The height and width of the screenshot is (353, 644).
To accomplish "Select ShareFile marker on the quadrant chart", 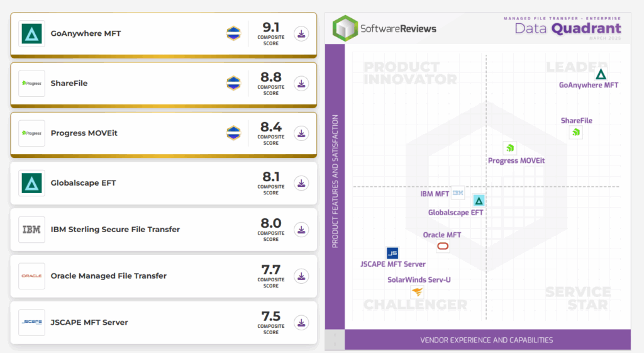I will tap(576, 132).
